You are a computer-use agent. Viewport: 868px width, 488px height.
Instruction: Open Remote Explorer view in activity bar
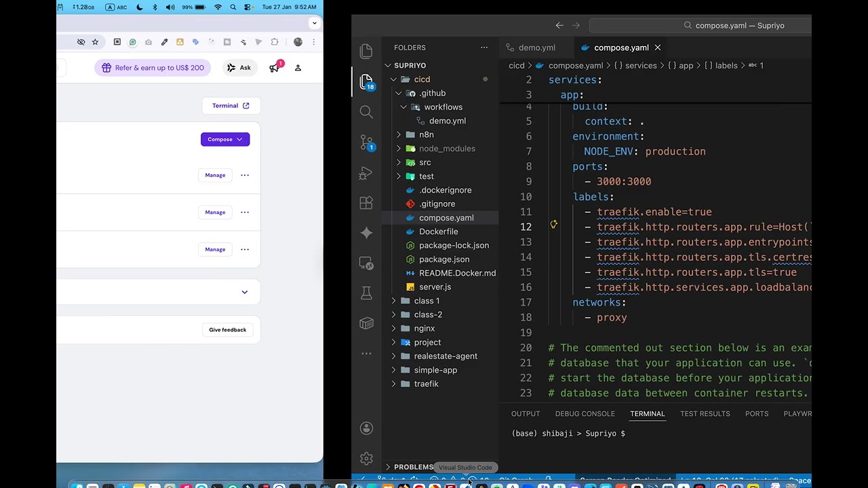point(366,263)
